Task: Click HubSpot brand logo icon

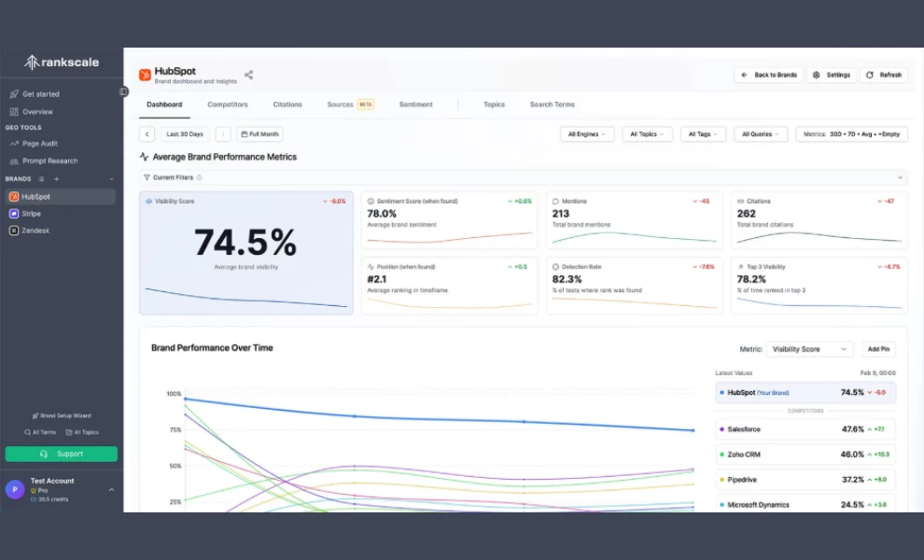Action: (145, 75)
